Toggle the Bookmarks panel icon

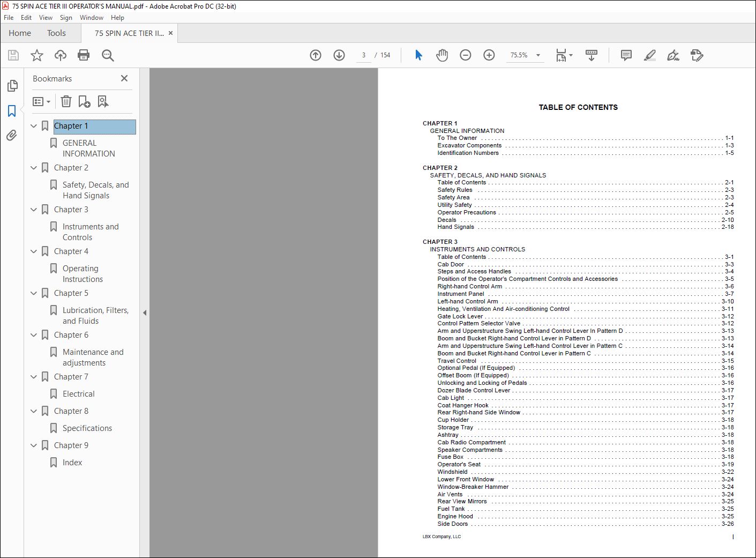(12, 110)
